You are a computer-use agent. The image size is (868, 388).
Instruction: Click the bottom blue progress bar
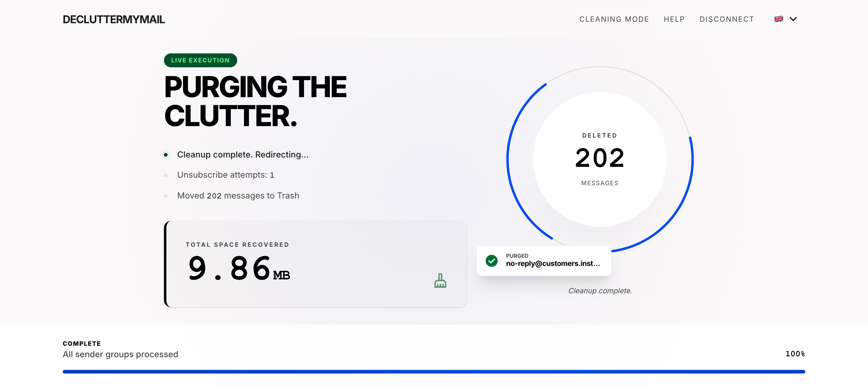(x=434, y=371)
